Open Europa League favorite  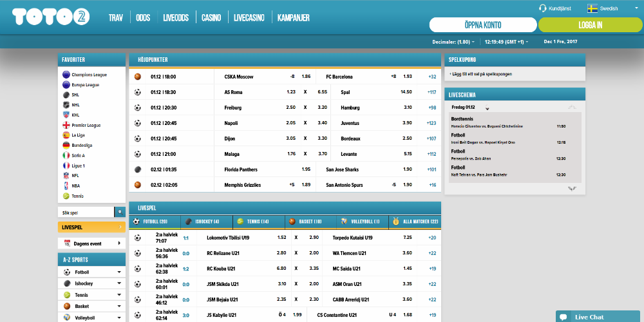tap(66, 84)
